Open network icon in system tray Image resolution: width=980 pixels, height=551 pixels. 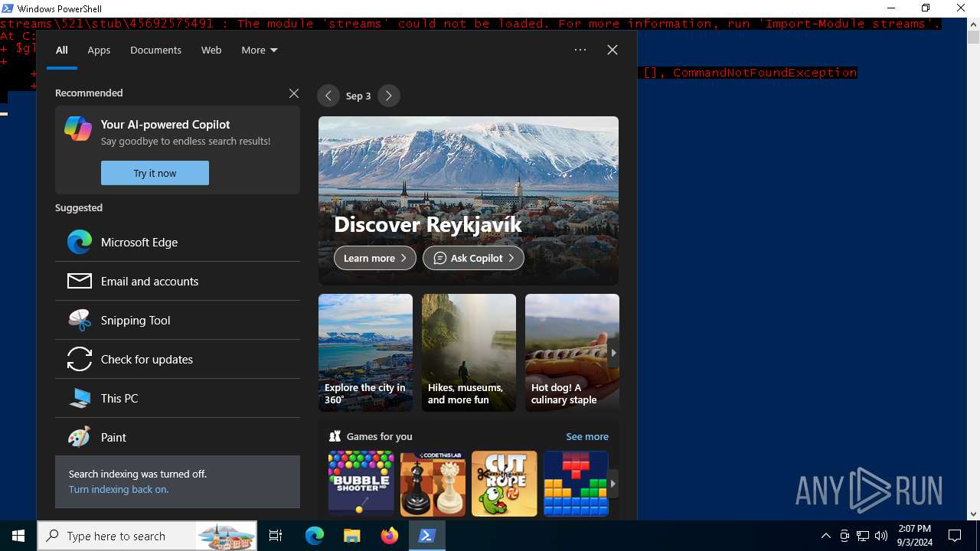863,536
